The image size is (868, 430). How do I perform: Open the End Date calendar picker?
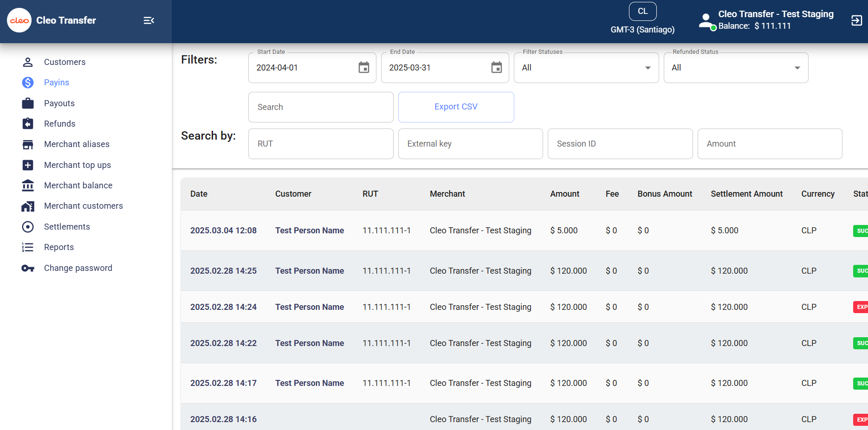click(497, 68)
